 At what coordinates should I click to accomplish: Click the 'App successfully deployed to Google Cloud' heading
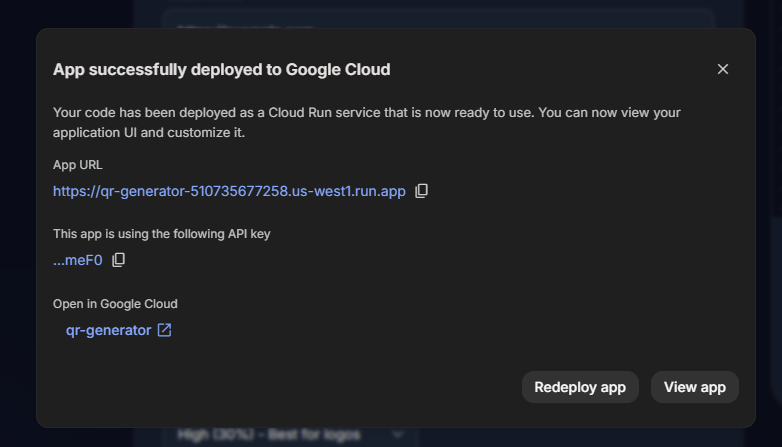pos(221,69)
